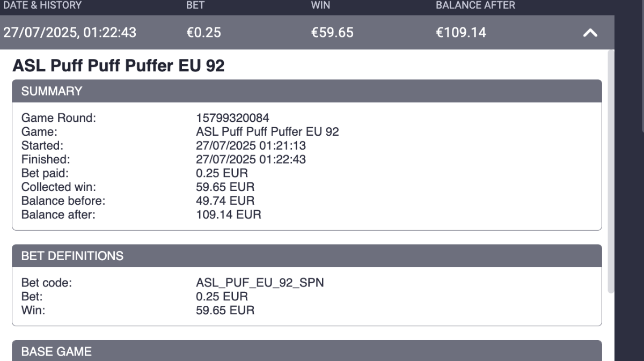Viewport: 644px width, 361px height.
Task: Select the 27/07/2025, 01:22:43 history entry
Action: (x=307, y=33)
